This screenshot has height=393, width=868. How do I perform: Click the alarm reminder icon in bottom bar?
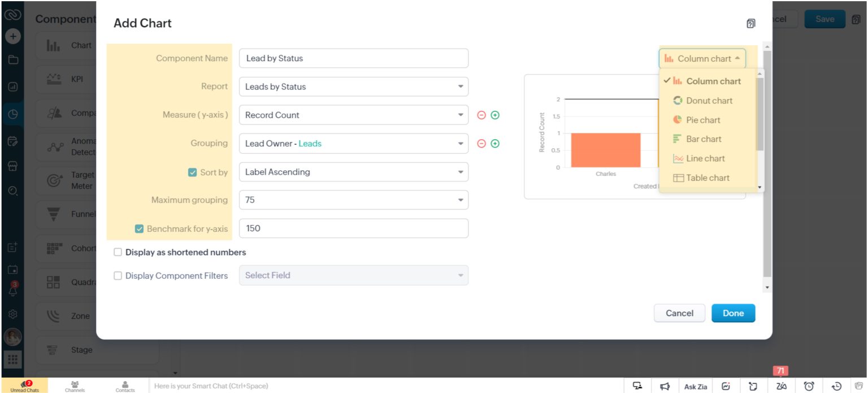click(808, 386)
